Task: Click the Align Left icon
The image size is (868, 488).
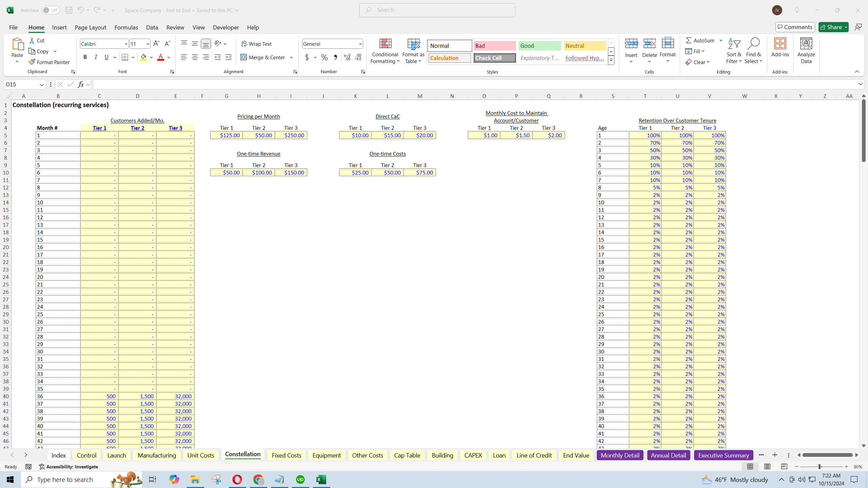Action: pos(184,57)
